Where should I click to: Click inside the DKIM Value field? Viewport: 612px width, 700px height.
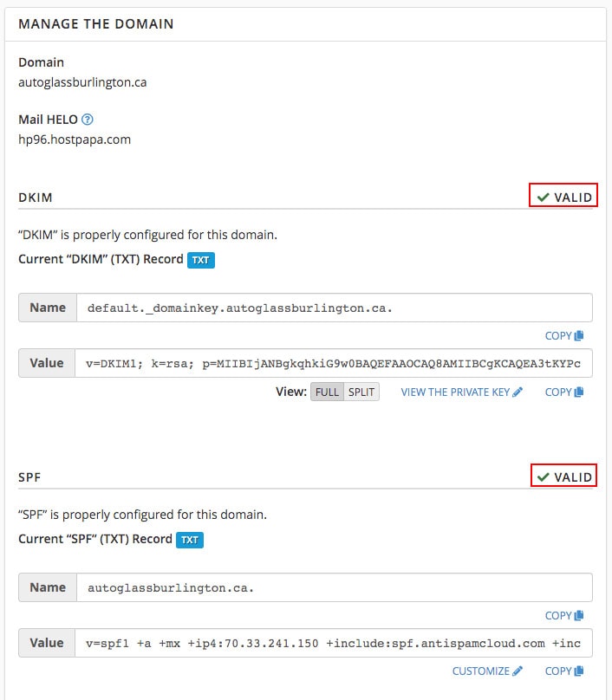(x=333, y=363)
